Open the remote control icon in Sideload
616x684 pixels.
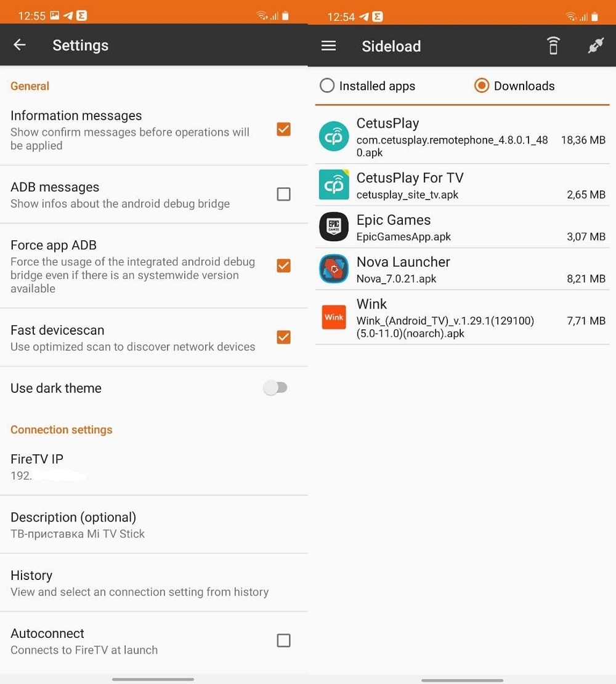pyautogui.click(x=553, y=46)
